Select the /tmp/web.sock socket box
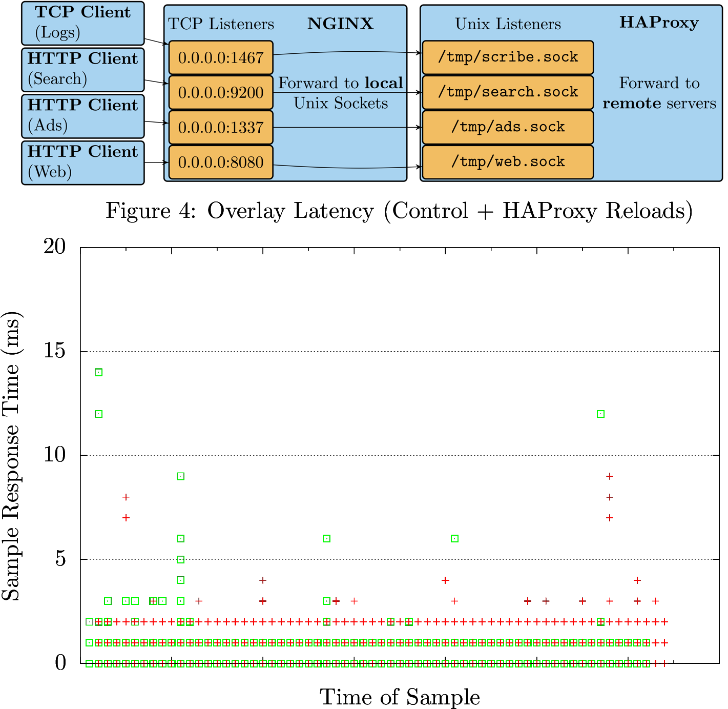This screenshot has height=709, width=728. point(508,162)
